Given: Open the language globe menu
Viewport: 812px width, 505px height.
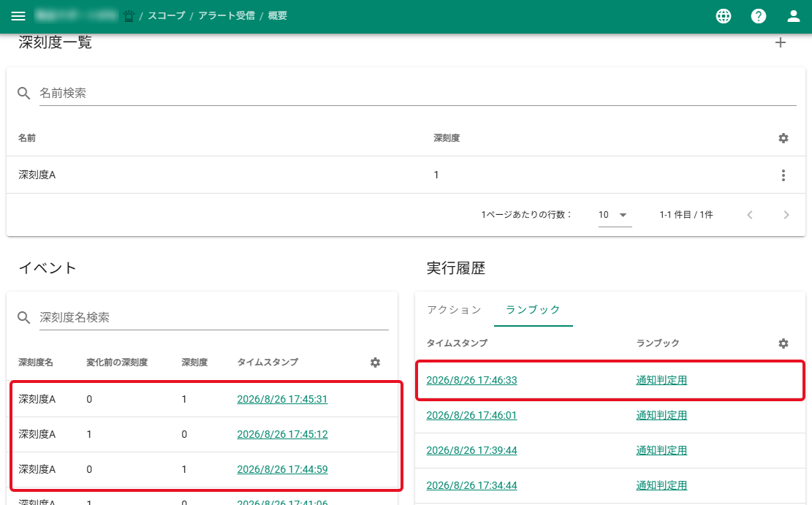Looking at the screenshot, I should click(724, 16).
